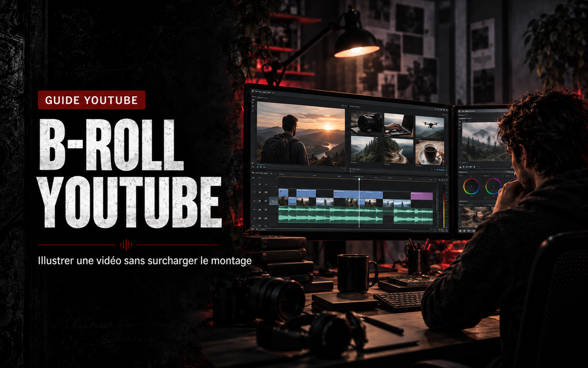Click the first color wheel on the second monitor
The image size is (588, 368).
[x=471, y=186]
